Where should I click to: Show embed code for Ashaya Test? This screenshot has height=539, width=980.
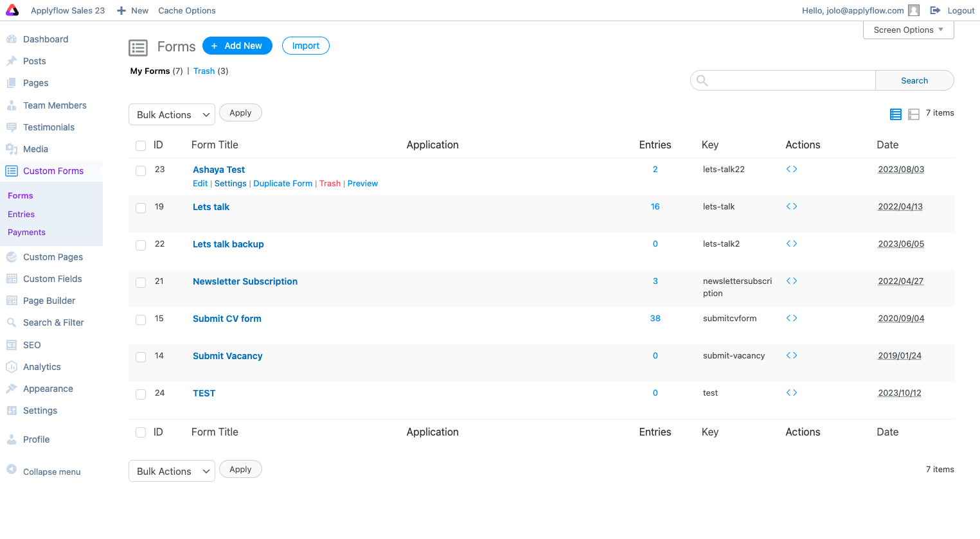792,169
